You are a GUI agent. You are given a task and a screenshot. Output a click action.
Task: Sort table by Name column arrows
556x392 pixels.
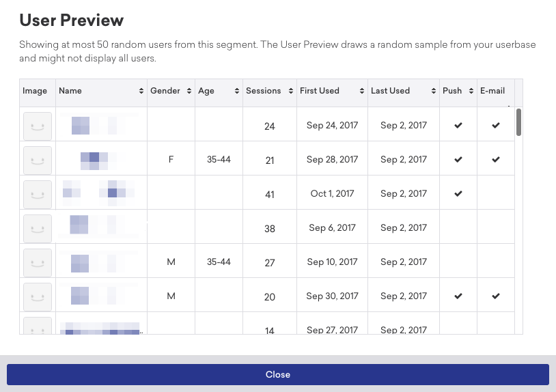141,91
